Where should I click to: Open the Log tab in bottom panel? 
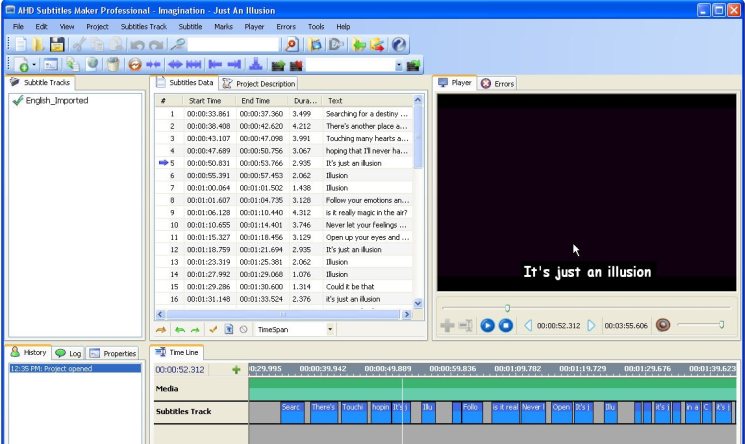click(68, 353)
